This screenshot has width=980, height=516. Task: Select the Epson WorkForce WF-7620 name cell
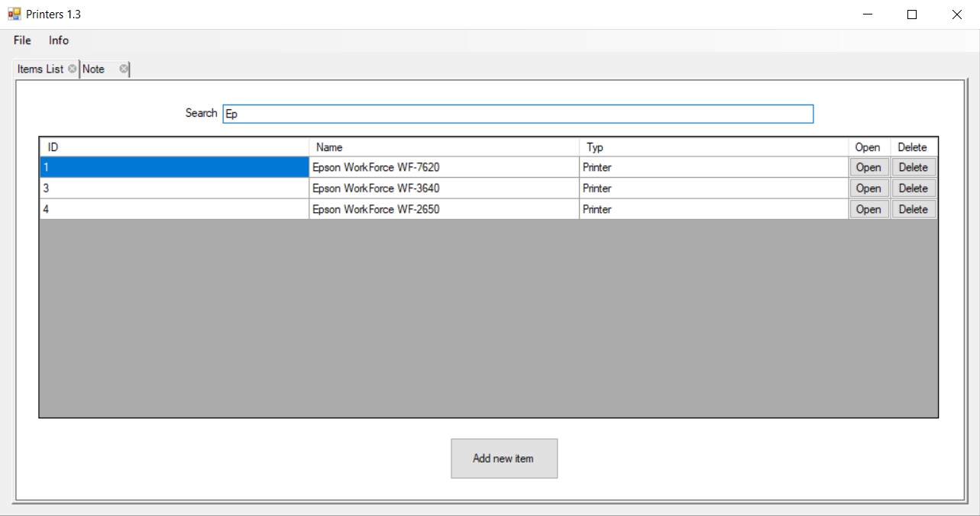pos(444,167)
